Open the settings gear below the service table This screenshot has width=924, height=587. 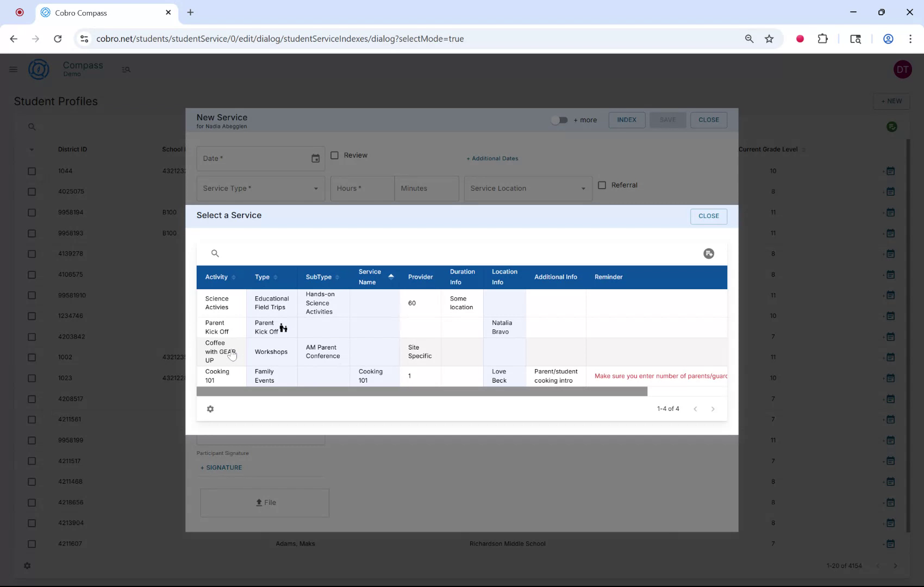[x=210, y=409]
